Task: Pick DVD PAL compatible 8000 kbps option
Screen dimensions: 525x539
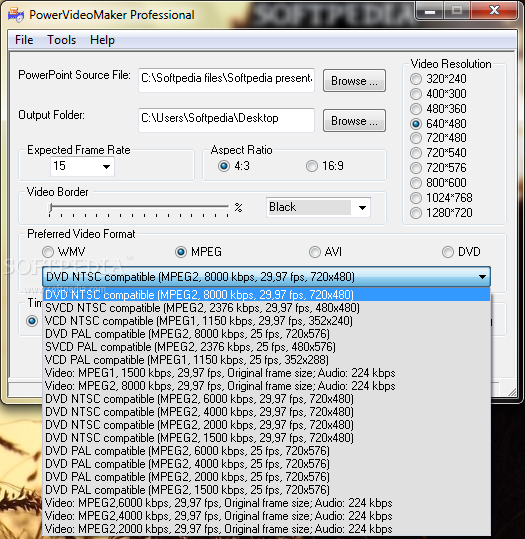Action: click(x=266, y=334)
